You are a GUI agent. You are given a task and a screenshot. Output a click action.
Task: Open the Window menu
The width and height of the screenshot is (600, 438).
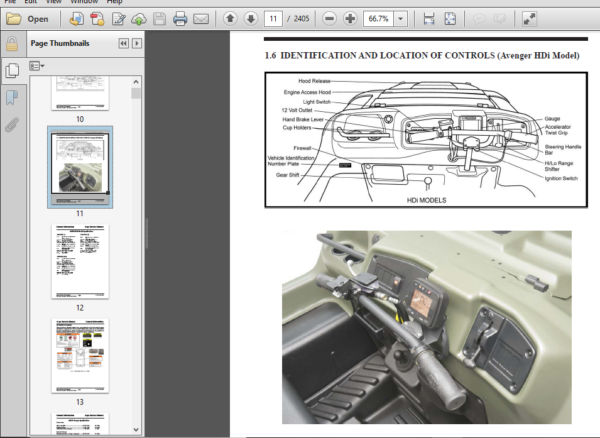(x=84, y=2)
